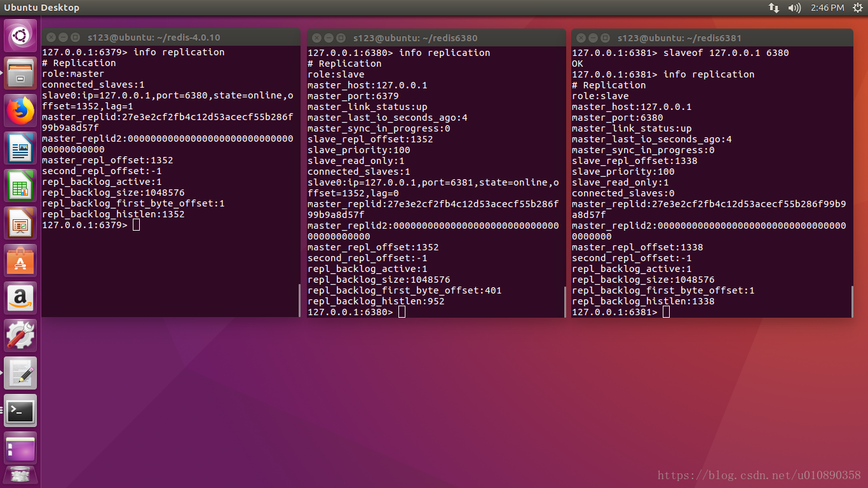This screenshot has height=488, width=868.
Task: Click 'slave_repl_offset:1338' line
Action: (635, 161)
